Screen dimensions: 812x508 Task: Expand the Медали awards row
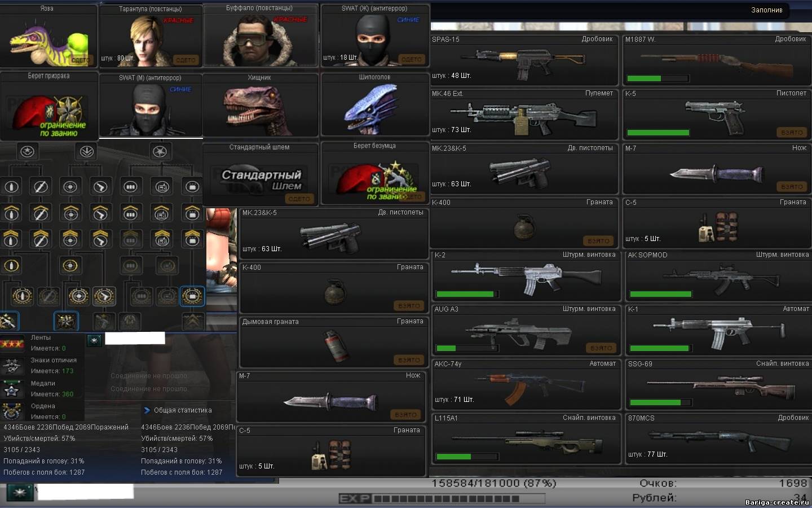point(42,388)
